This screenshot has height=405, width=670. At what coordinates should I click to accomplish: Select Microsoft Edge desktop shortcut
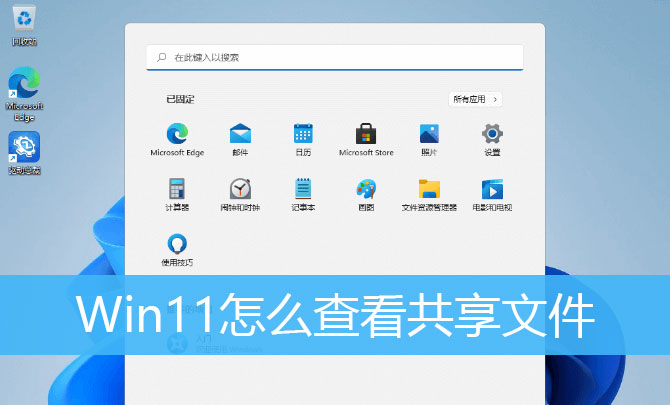pos(24,94)
